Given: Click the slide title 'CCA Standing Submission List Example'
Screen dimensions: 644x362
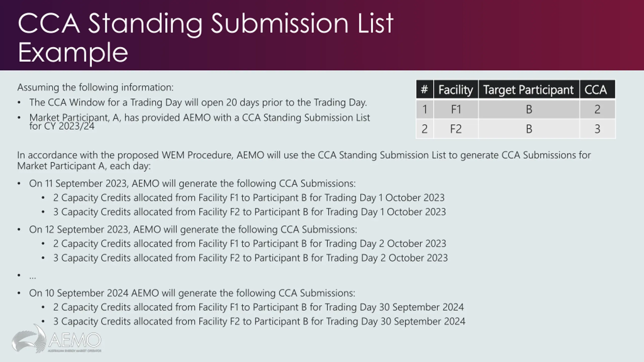Looking at the screenshot, I should (x=206, y=38).
